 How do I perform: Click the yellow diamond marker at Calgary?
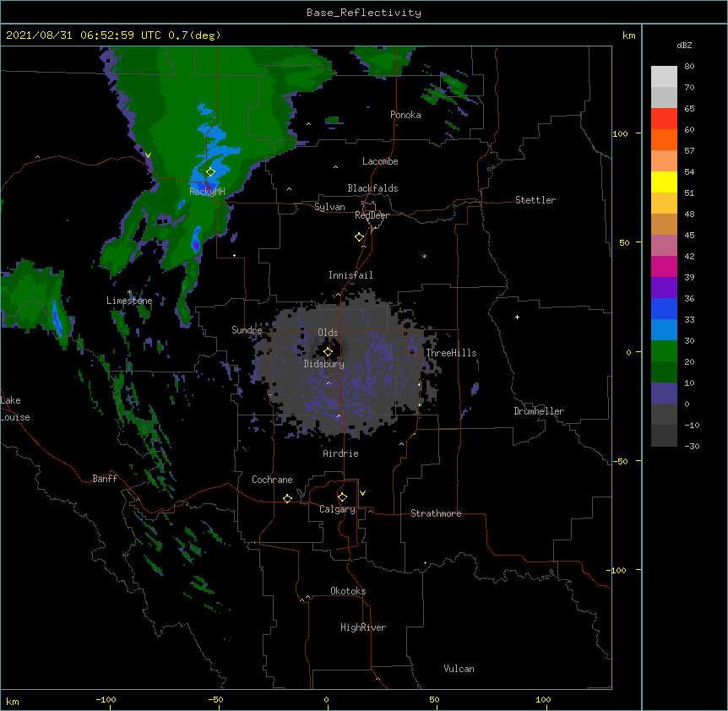(x=342, y=497)
